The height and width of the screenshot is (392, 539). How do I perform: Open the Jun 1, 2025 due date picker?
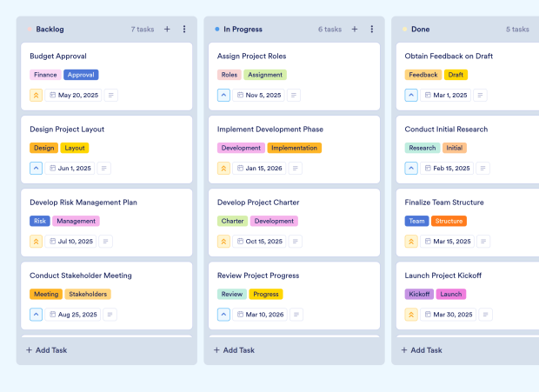coord(70,169)
